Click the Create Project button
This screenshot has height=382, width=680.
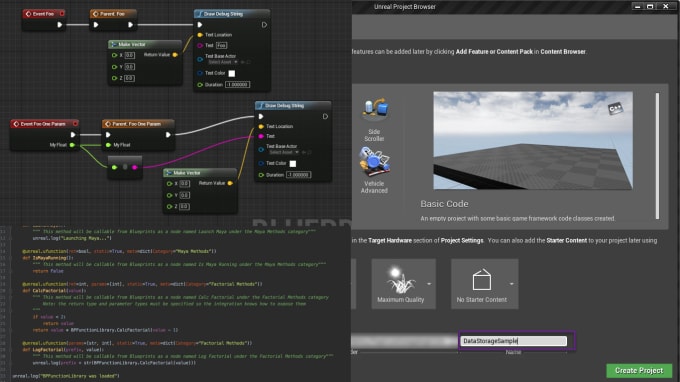(639, 371)
